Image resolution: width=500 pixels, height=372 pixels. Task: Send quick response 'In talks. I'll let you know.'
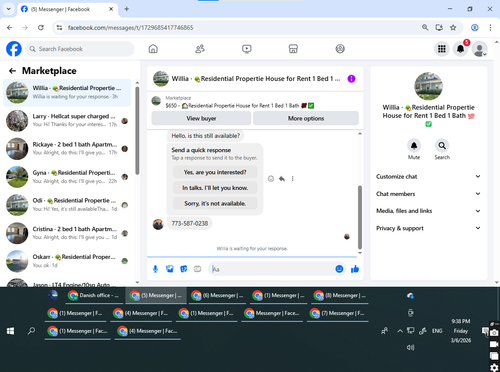(x=215, y=188)
